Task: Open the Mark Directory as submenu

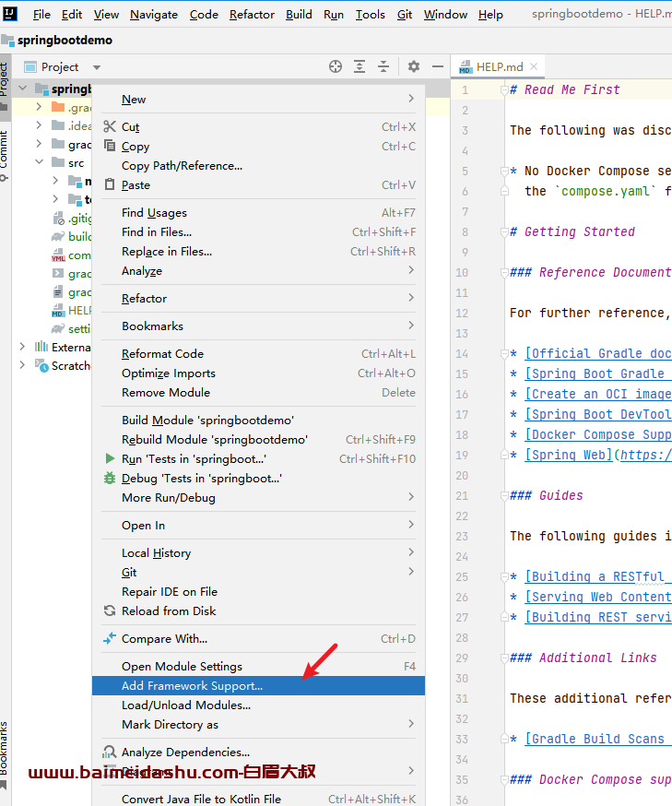Action: click(258, 724)
